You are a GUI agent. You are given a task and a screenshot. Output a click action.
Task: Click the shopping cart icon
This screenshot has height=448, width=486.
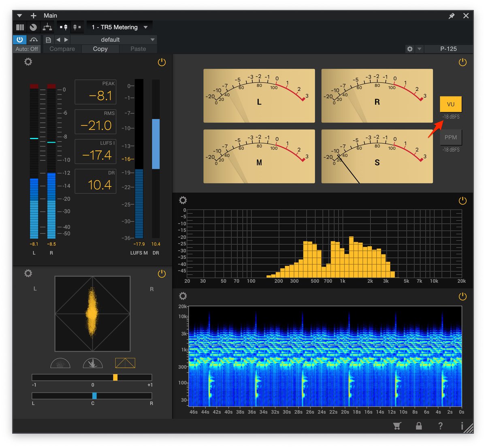[x=397, y=426]
